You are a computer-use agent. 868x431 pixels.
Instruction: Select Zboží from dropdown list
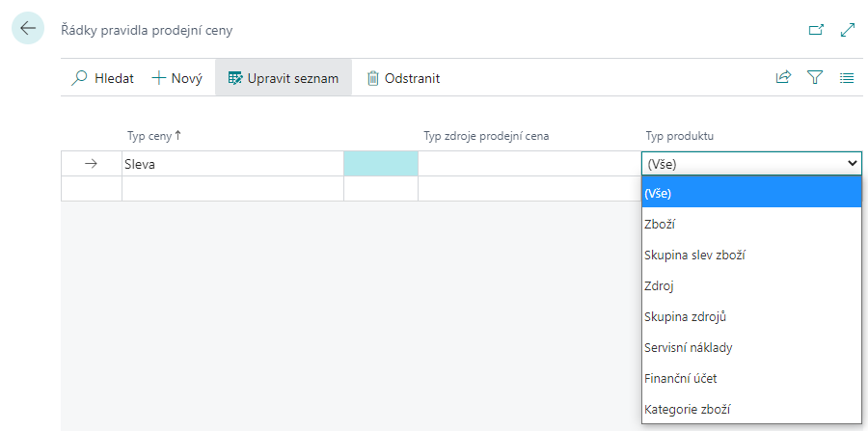click(x=661, y=224)
